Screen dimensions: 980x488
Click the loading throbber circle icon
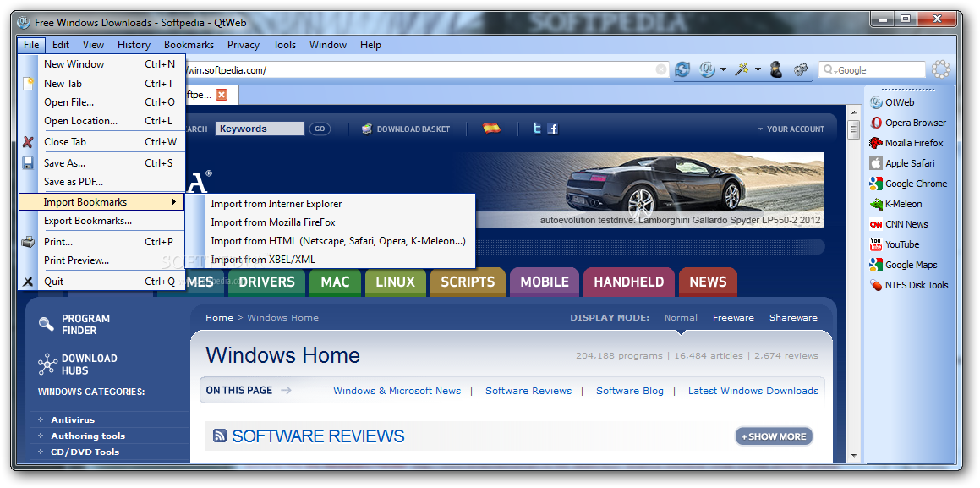point(940,69)
